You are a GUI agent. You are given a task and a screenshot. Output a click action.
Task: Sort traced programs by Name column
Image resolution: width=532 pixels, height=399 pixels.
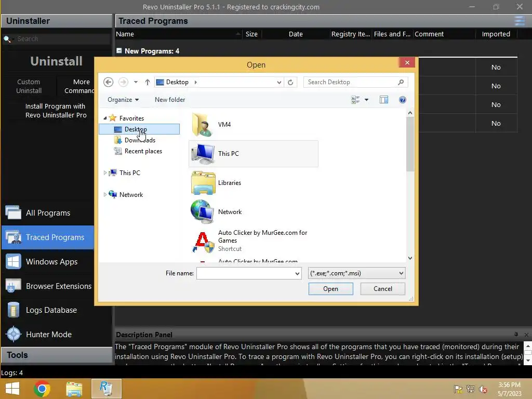click(x=178, y=34)
